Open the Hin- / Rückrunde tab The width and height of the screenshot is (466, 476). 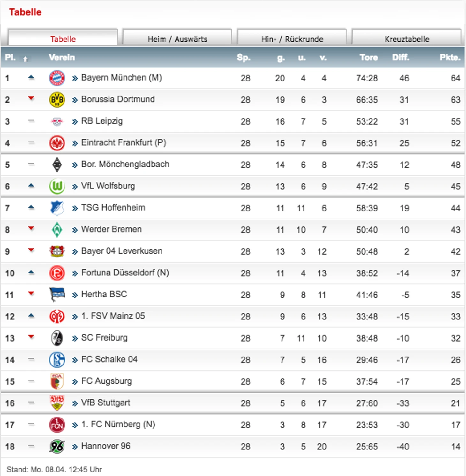pyautogui.click(x=292, y=38)
